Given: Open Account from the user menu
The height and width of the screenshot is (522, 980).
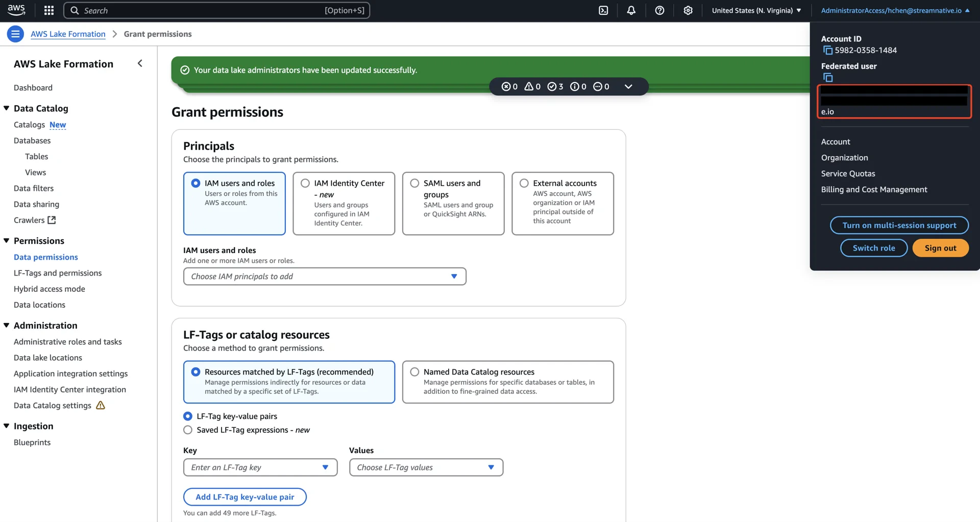Looking at the screenshot, I should tap(836, 142).
